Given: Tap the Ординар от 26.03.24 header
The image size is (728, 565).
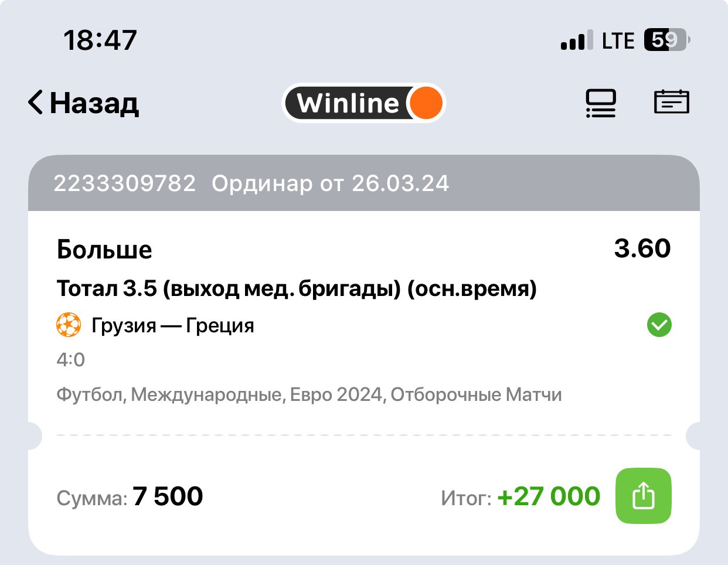Looking at the screenshot, I should pos(330,183).
